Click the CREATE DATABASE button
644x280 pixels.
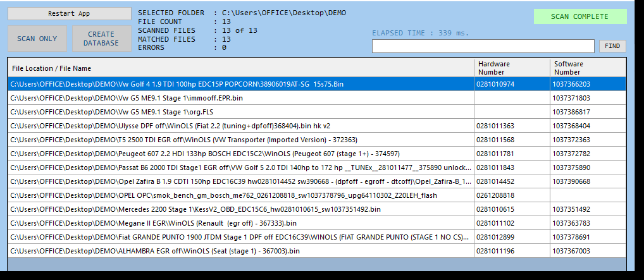[x=101, y=39]
